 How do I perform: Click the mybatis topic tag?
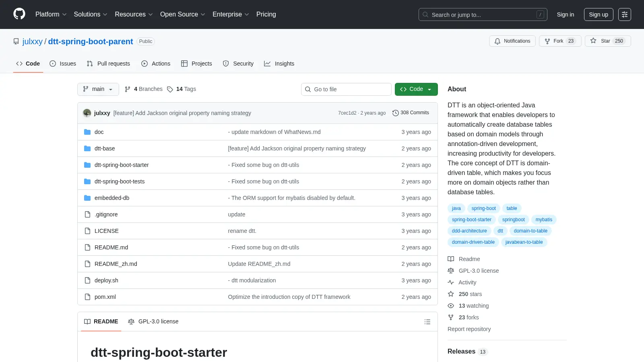pos(544,220)
